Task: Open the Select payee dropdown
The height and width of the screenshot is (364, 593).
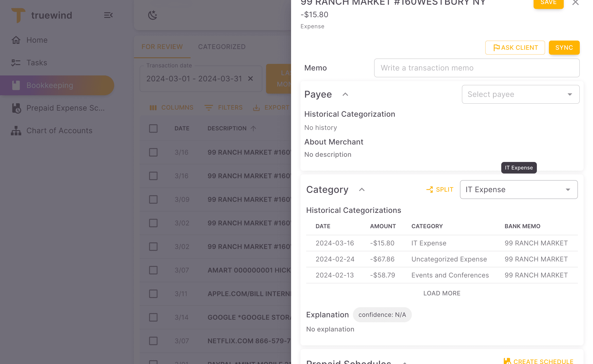Action: tap(521, 94)
